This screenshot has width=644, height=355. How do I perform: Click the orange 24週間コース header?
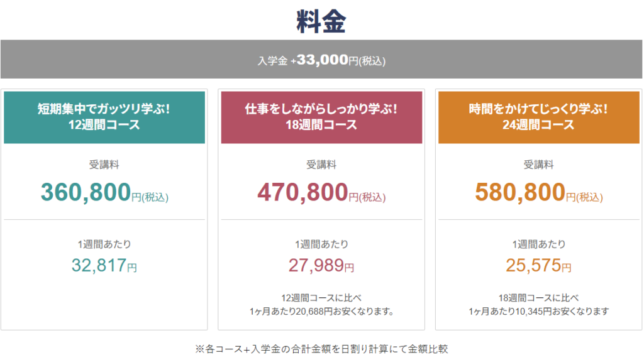click(539, 117)
